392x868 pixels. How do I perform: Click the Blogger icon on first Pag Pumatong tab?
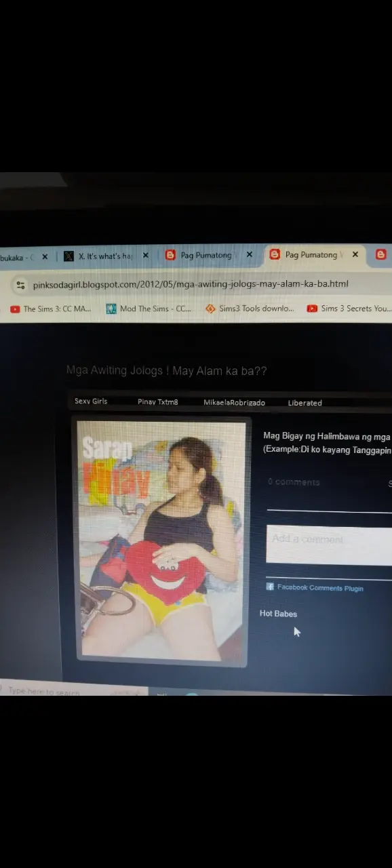pyautogui.click(x=170, y=256)
